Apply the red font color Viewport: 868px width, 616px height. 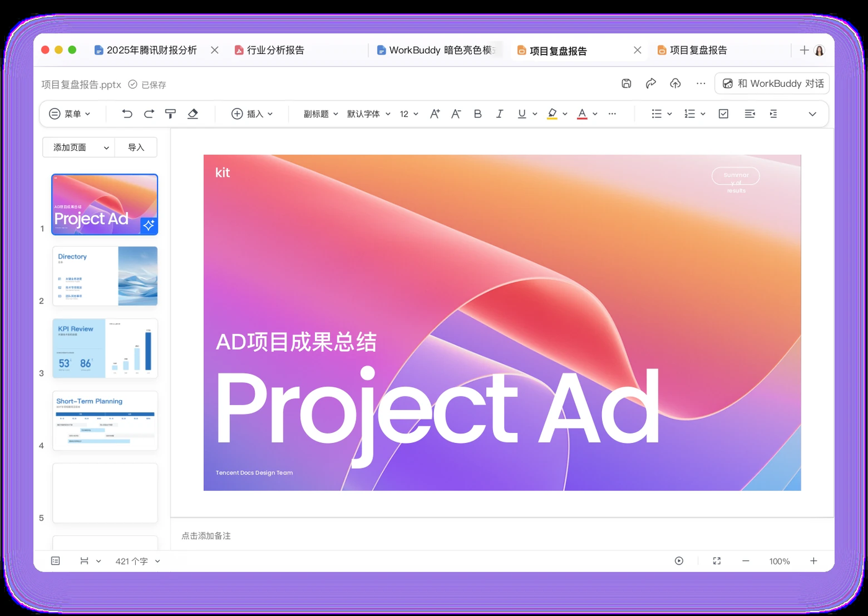(582, 114)
